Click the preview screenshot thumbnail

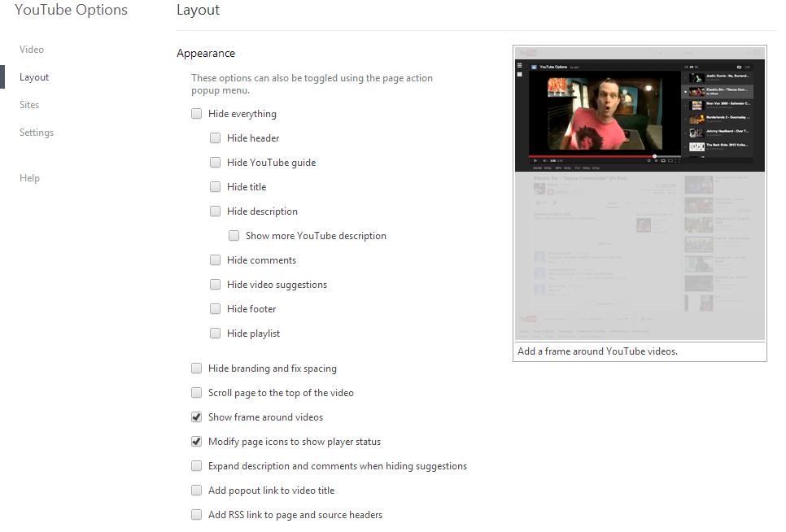[640, 194]
